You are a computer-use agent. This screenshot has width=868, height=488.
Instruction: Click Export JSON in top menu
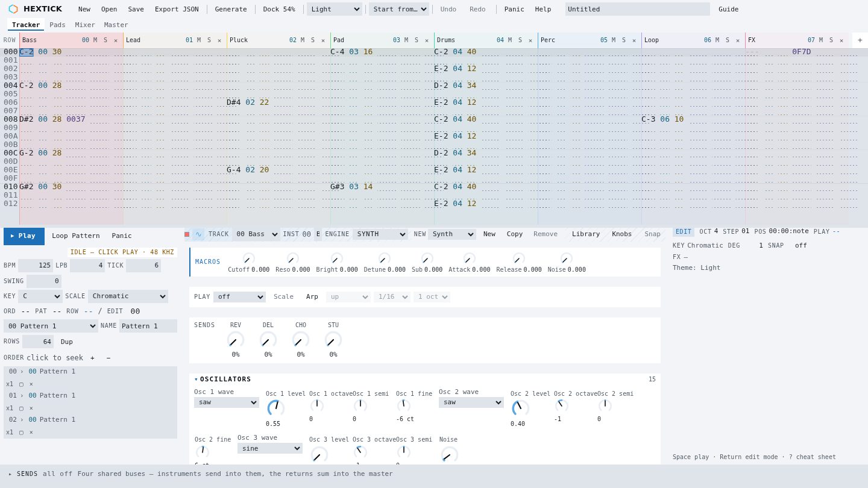coord(177,9)
